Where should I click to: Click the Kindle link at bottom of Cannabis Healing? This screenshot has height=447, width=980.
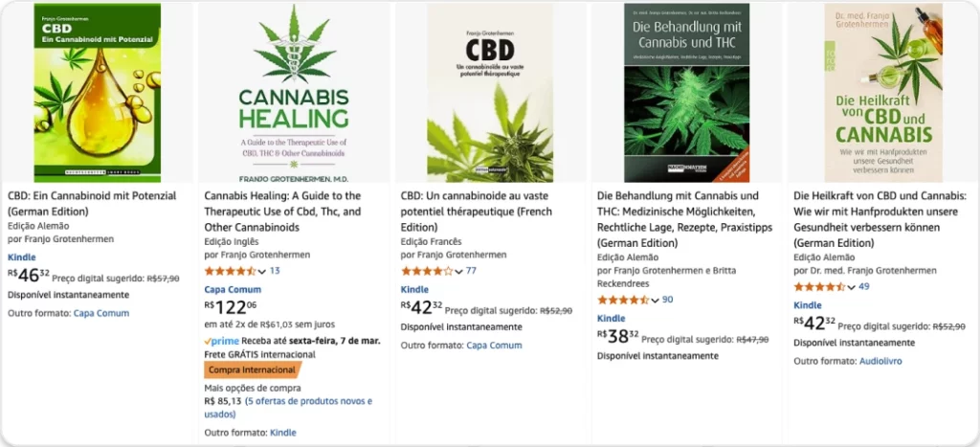click(283, 432)
